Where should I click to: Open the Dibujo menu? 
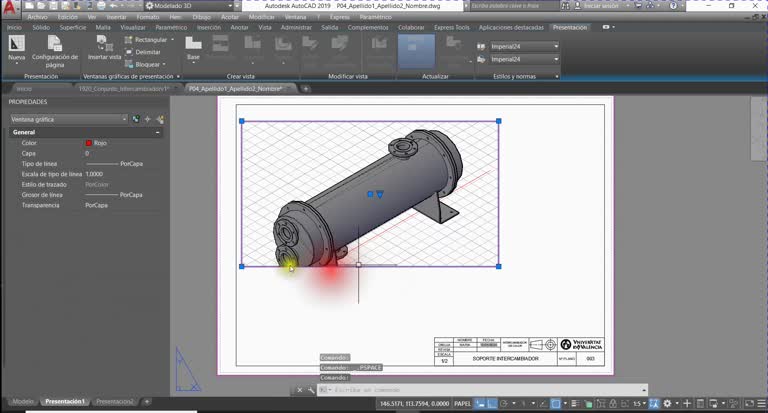pos(201,17)
